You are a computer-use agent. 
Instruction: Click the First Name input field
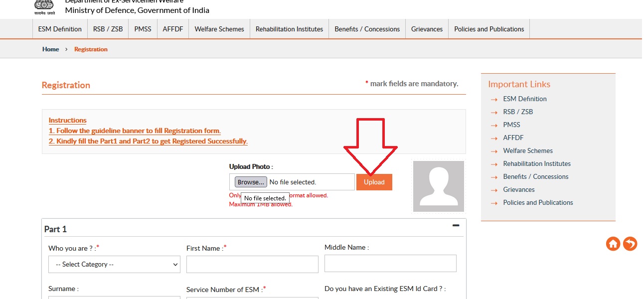[252, 265]
